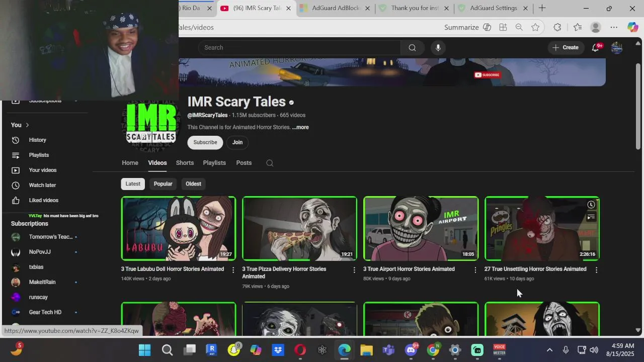
Task: Open taskbar Search icon
Action: click(x=168, y=350)
